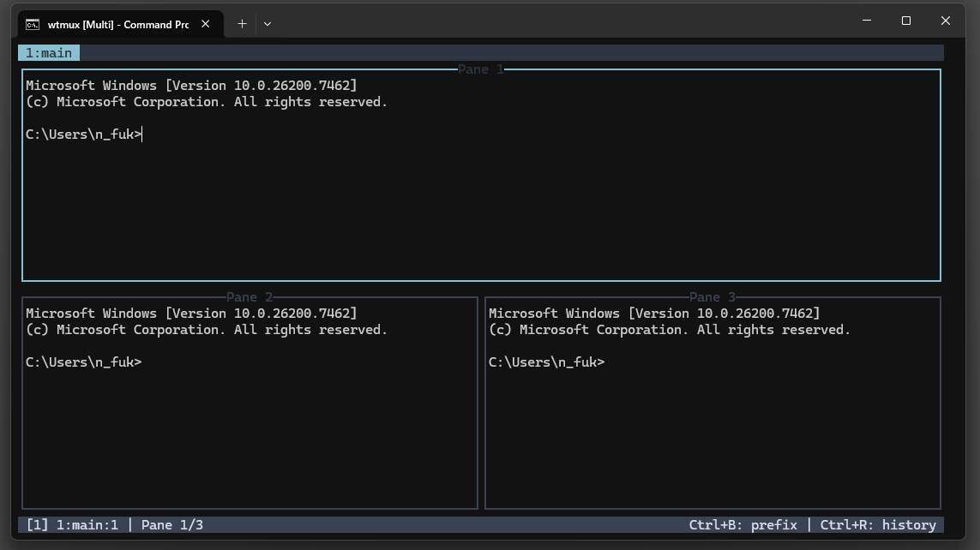The height and width of the screenshot is (550, 980).
Task: Minimize the terminal window
Action: (x=867, y=21)
